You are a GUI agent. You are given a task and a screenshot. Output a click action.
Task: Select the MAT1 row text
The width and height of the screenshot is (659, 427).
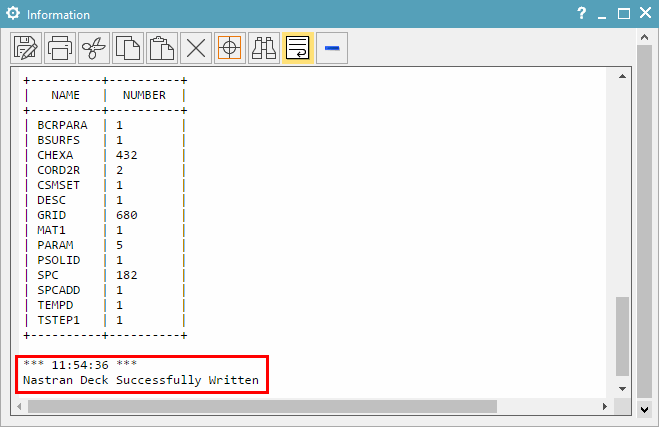tap(51, 230)
